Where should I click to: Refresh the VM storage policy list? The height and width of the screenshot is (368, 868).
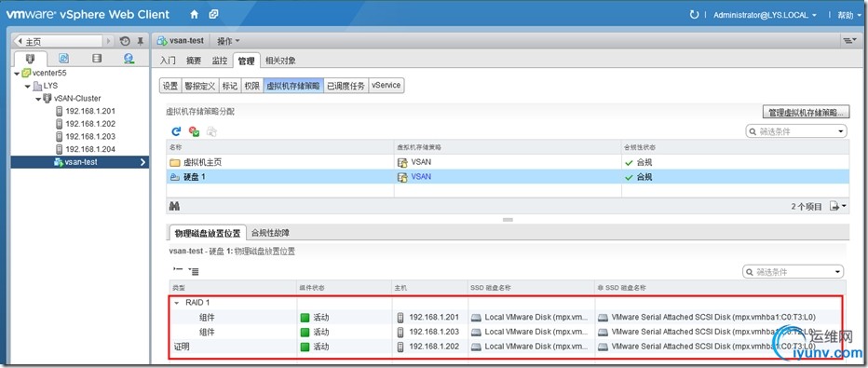tap(176, 131)
